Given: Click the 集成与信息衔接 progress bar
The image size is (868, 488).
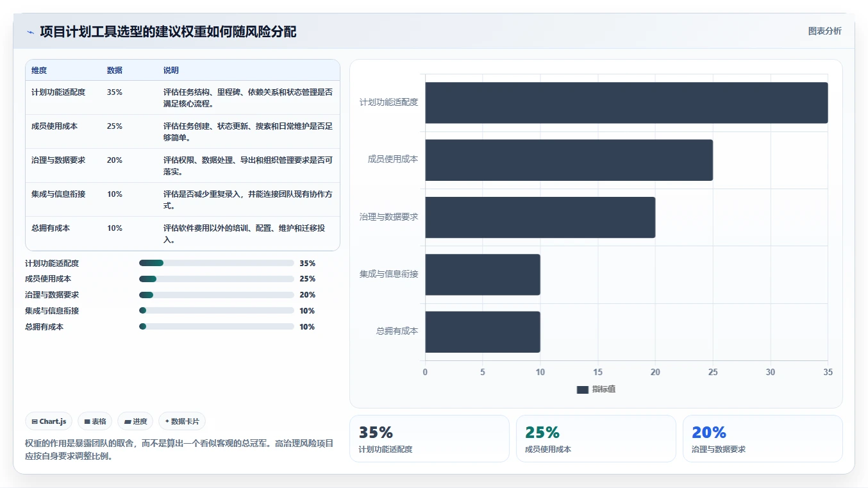Looking at the screenshot, I should coord(216,311).
